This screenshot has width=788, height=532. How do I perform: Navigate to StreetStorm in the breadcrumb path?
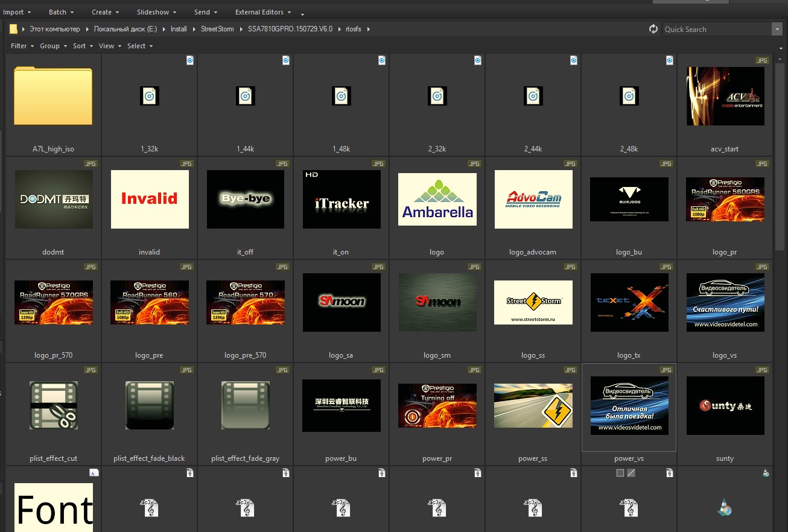pos(217,29)
